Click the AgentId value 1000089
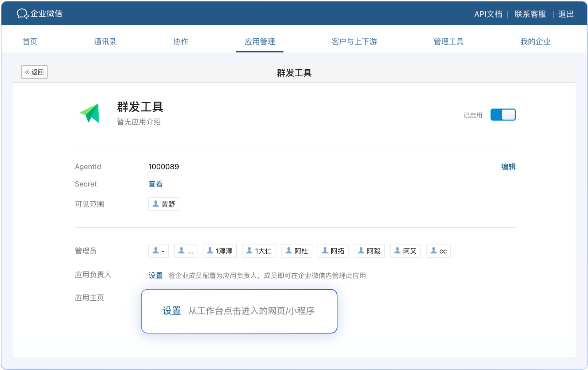This screenshot has width=588, height=370. point(164,167)
